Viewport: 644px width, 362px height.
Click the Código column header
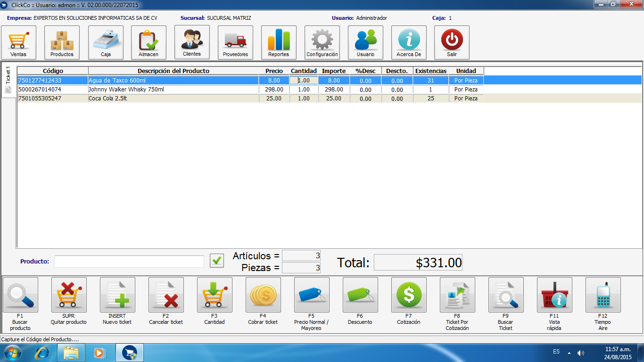click(x=53, y=71)
